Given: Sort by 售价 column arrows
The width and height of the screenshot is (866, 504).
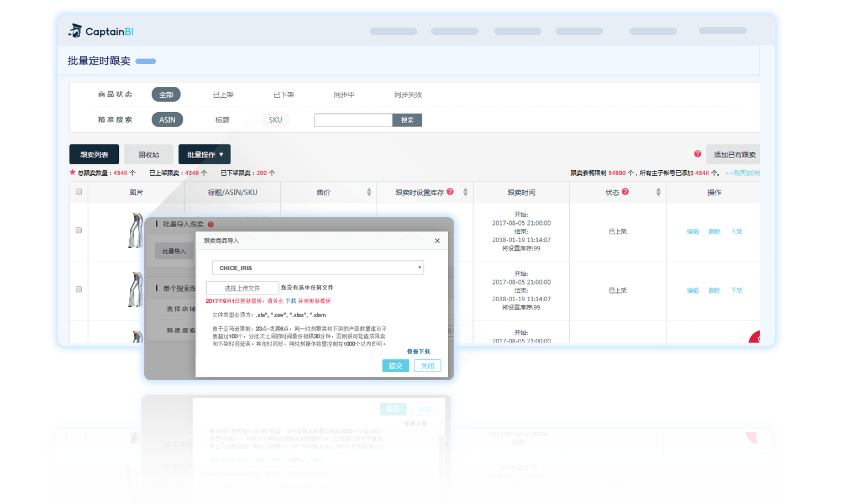Looking at the screenshot, I should pos(369,192).
